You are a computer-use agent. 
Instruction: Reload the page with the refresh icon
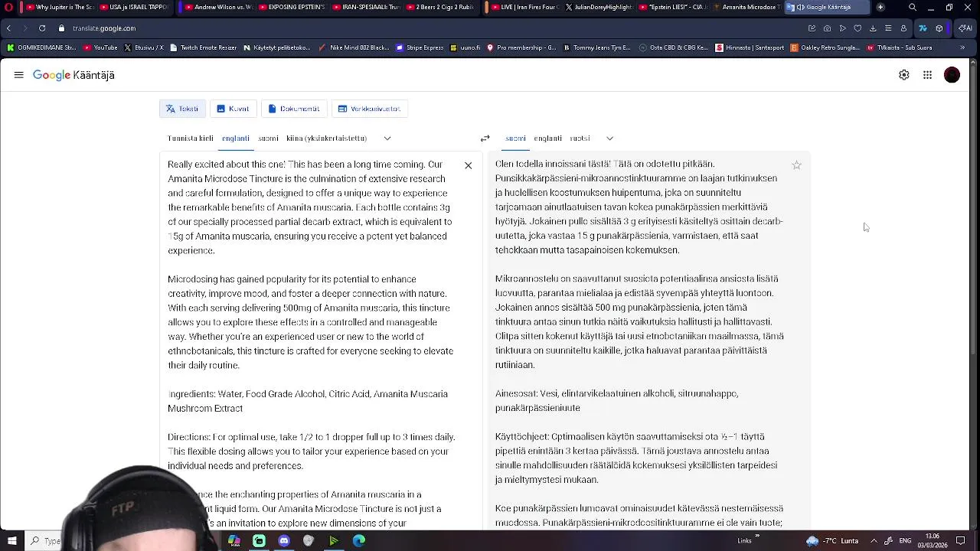(41, 28)
